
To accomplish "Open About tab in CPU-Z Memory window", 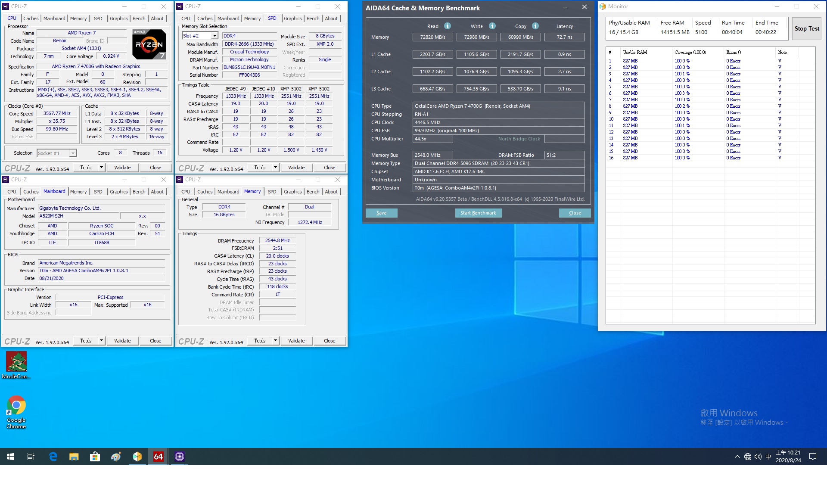I will 331,192.
